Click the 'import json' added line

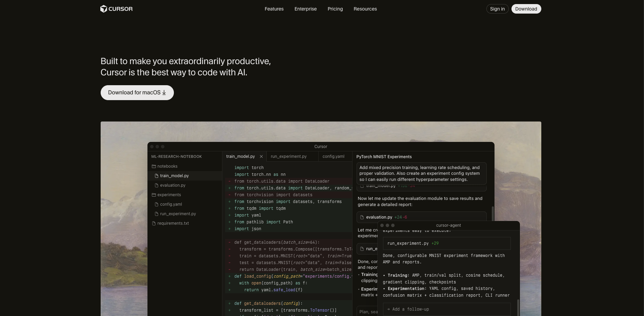coord(248,229)
